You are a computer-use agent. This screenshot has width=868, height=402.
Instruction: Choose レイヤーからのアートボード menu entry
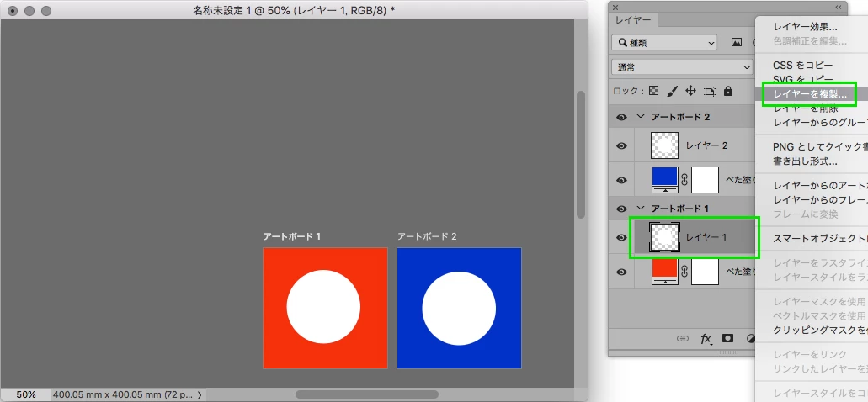pyautogui.click(x=820, y=186)
